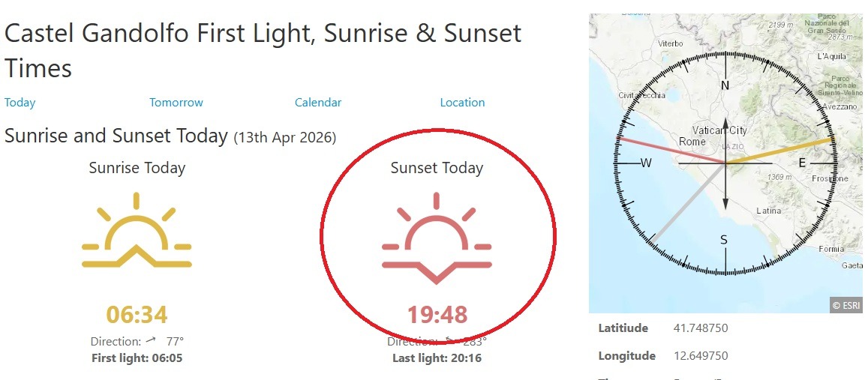Viewport: 868px width, 380px height.
Task: Go to the Tomorrow link
Action: (x=176, y=103)
